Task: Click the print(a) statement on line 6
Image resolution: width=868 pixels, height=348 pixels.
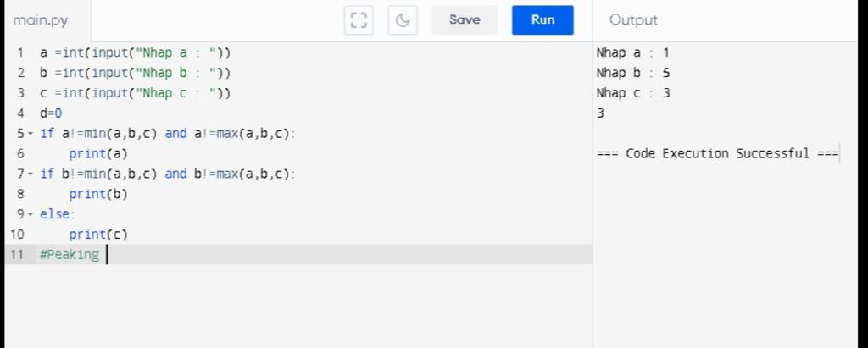Action: [98, 154]
